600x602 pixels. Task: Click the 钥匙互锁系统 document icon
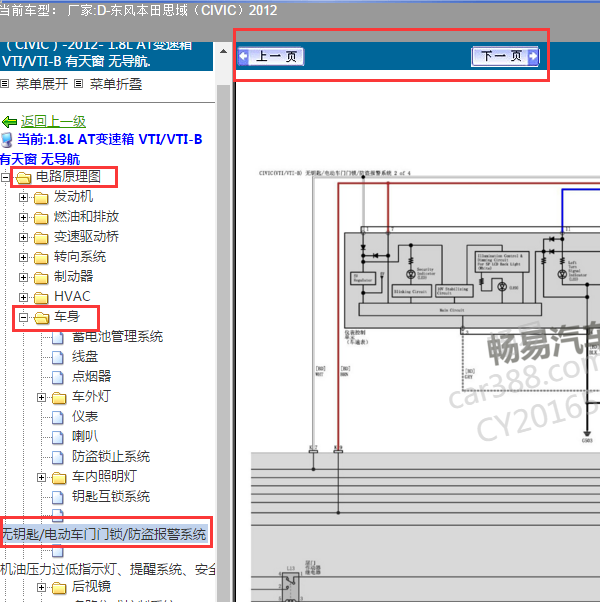coord(58,497)
